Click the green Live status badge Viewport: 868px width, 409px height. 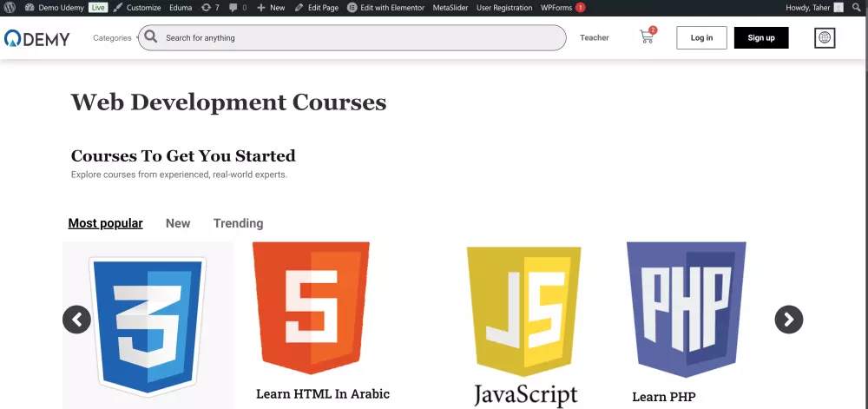(x=98, y=8)
